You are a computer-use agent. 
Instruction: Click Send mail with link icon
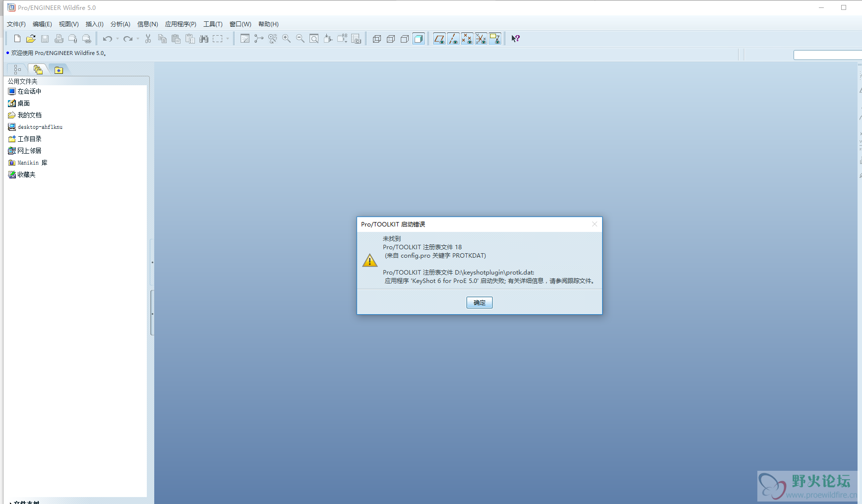pos(86,39)
